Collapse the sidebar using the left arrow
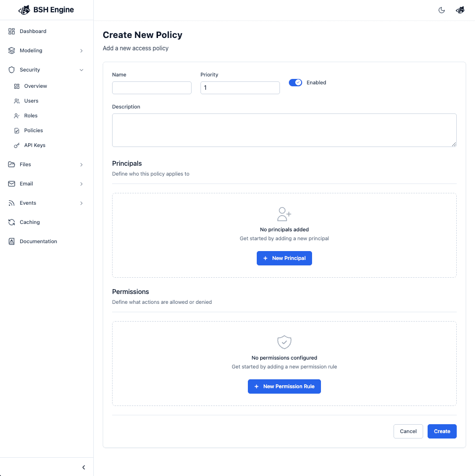Screen dimensions: 475x476 (x=83, y=467)
